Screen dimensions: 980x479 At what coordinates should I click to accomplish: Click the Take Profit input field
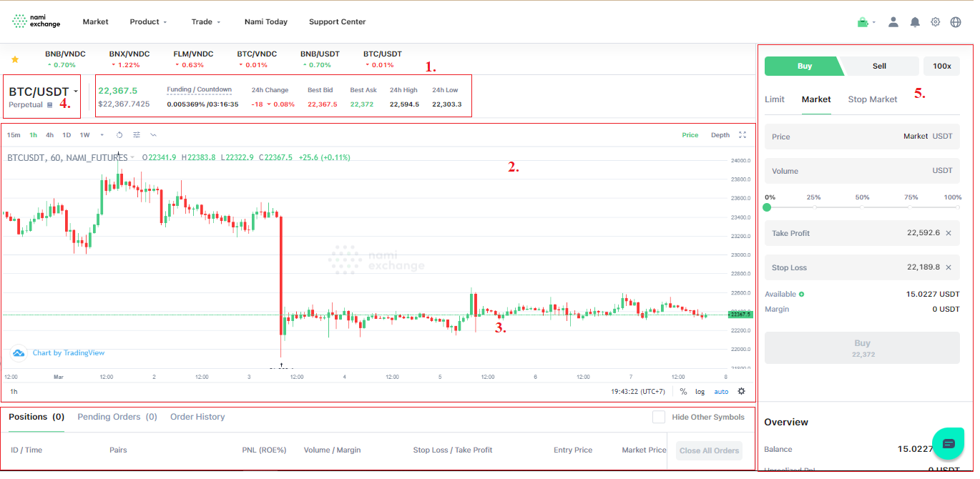pos(862,233)
